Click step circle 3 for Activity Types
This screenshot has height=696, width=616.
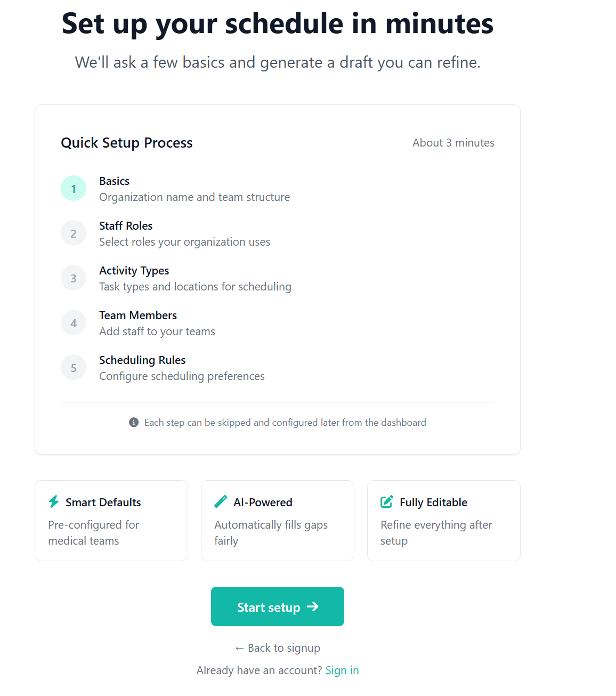point(74,278)
